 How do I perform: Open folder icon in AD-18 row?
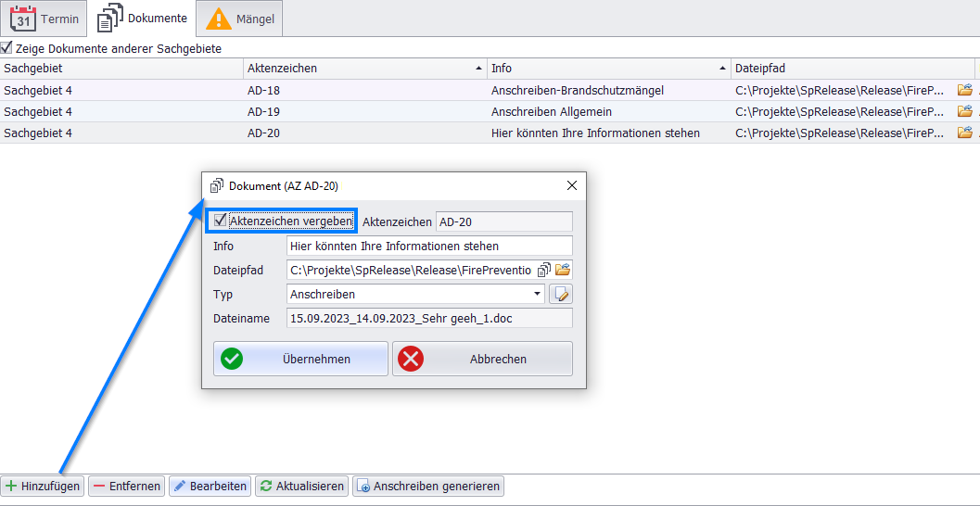[964, 91]
